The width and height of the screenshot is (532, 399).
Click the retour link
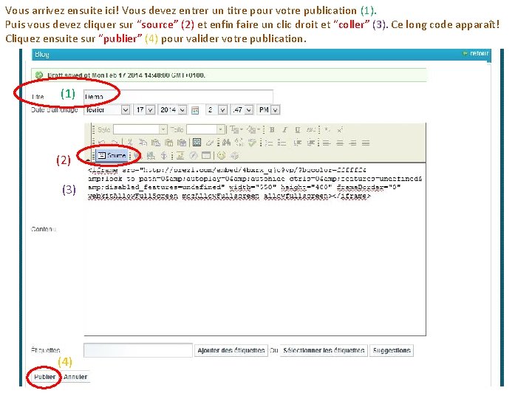tap(476, 54)
